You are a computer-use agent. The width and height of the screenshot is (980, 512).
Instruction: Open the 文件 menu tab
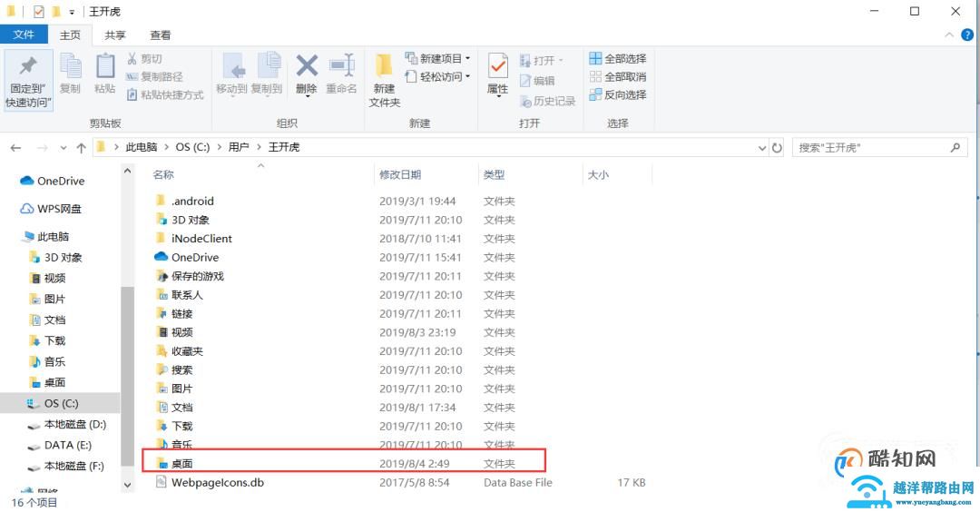point(23,34)
